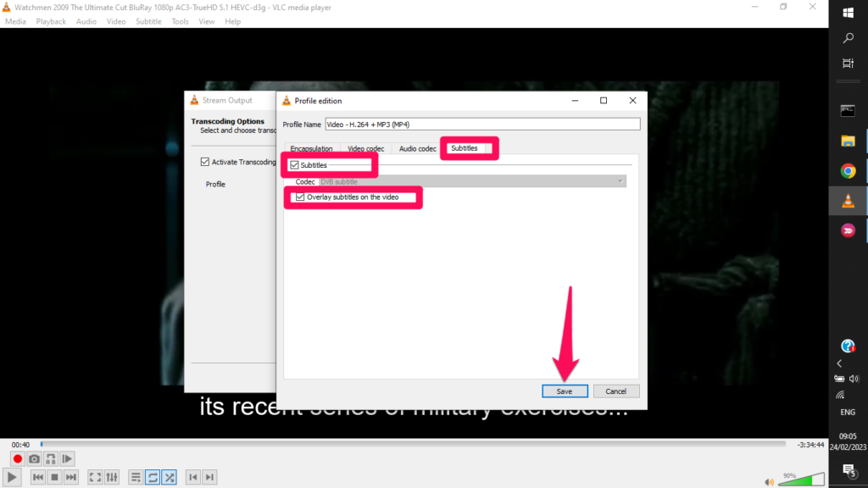Open File Explorer from taskbar
This screenshot has width=868, height=488.
pos(848,141)
